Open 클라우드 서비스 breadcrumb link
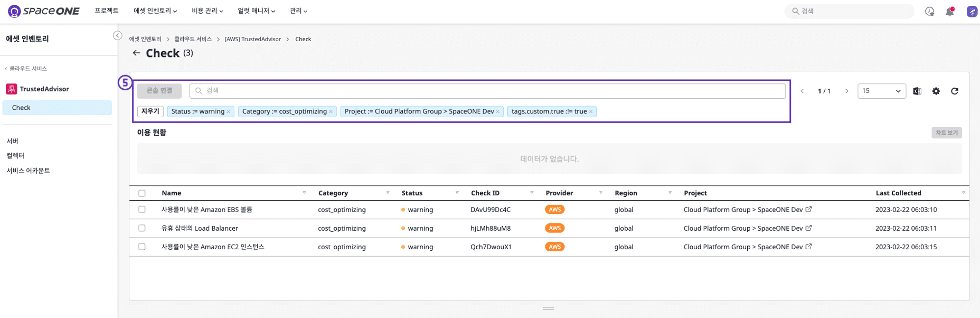980x318 pixels. tap(193, 39)
